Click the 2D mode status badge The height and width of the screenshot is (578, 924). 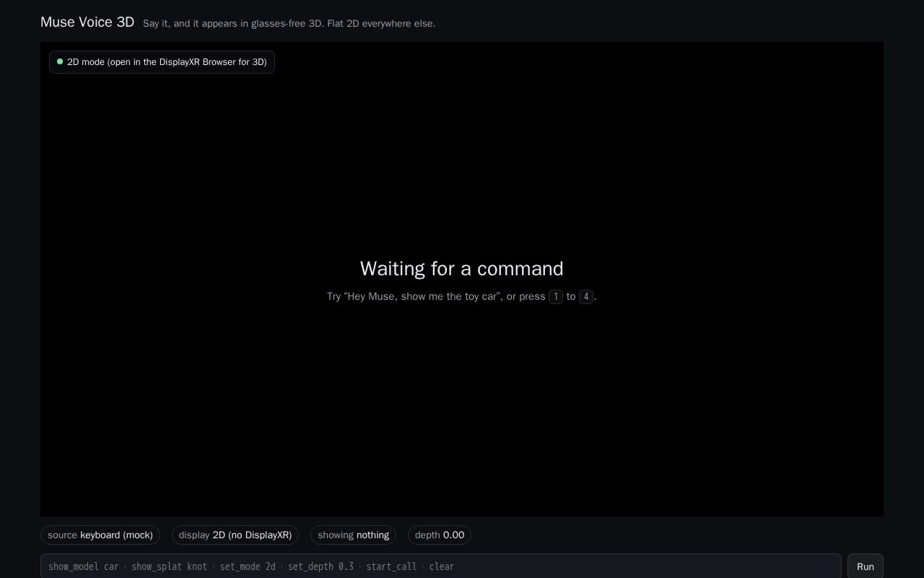click(162, 62)
